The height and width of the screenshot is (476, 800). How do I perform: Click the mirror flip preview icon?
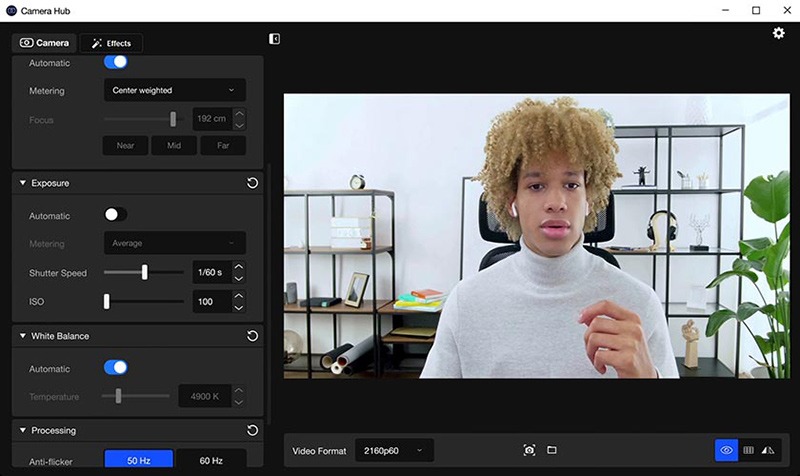pyautogui.click(x=768, y=451)
